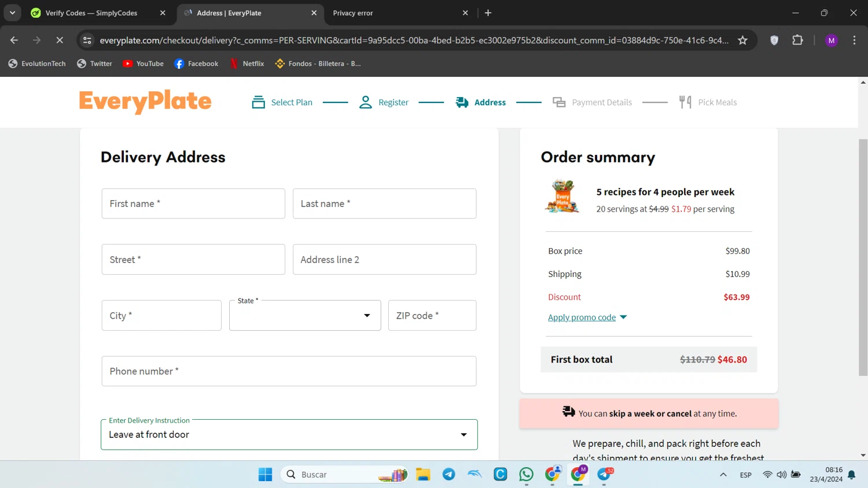Click the Apply promo code link
868x488 pixels.
point(582,317)
